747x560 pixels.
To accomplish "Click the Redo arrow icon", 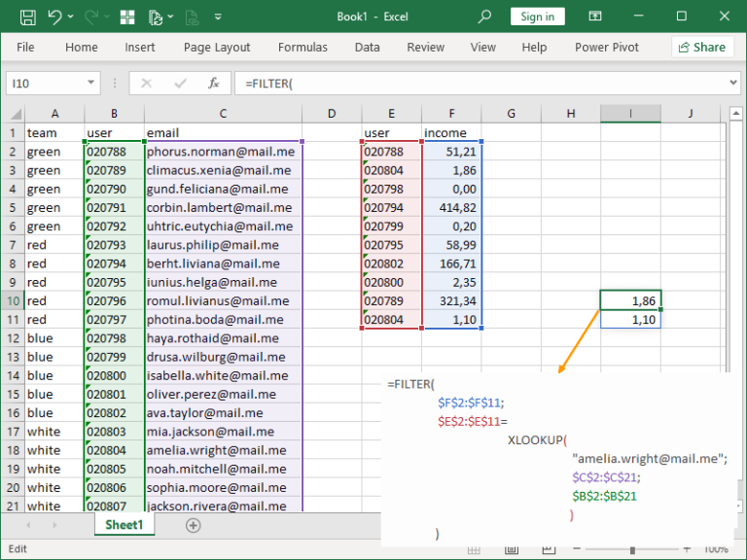I will 90,17.
